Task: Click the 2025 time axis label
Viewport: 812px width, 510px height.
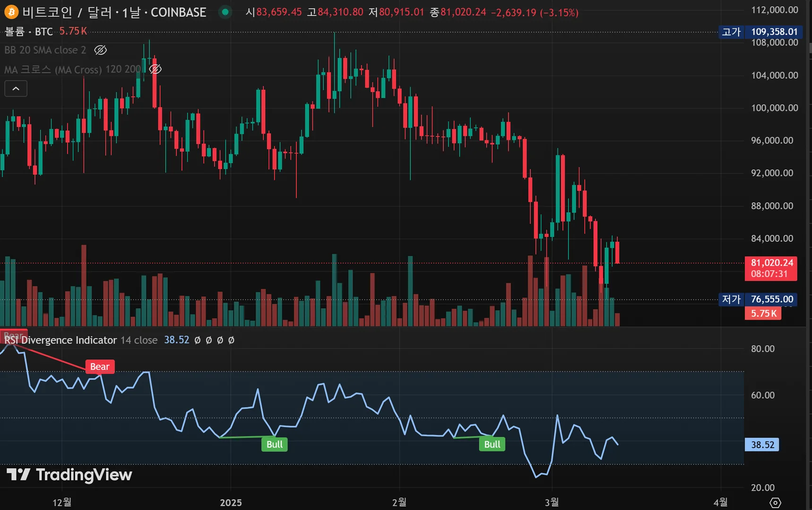Action: pos(231,502)
